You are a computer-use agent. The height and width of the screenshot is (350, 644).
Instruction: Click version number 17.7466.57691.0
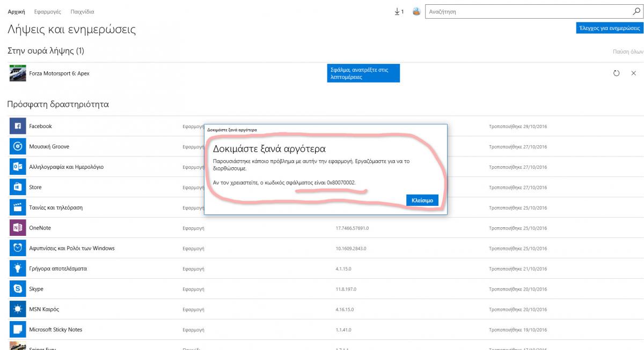point(352,228)
